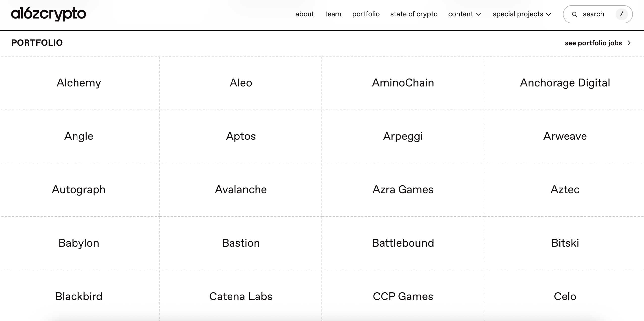Image resolution: width=644 pixels, height=321 pixels.
Task: Select the Avalanche portfolio company
Action: pyautogui.click(x=241, y=190)
